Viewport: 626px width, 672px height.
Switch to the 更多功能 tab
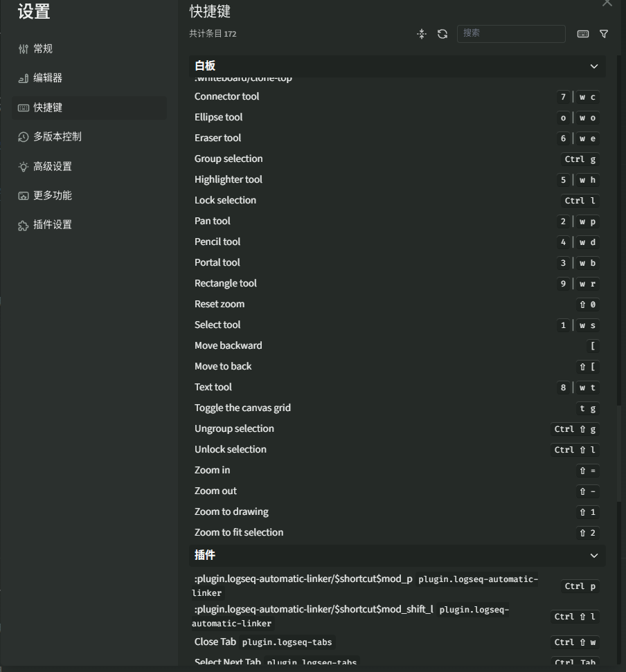pyautogui.click(x=52, y=196)
